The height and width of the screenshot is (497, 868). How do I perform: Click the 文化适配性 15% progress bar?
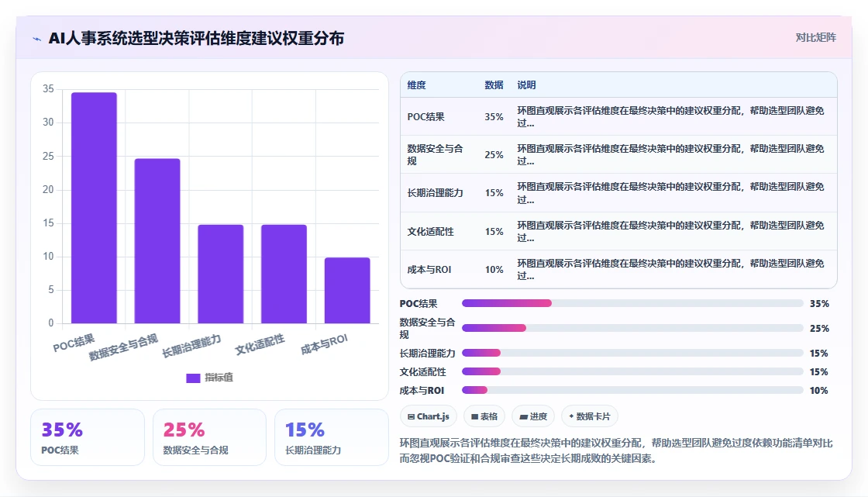coord(632,371)
